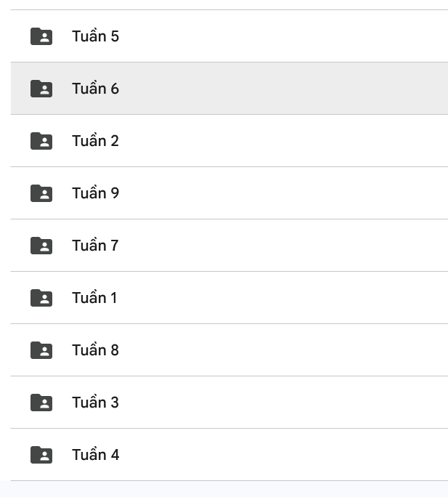This screenshot has width=448, height=497.
Task: Click the shared folder icon for Tuần 4
Action: [41, 455]
